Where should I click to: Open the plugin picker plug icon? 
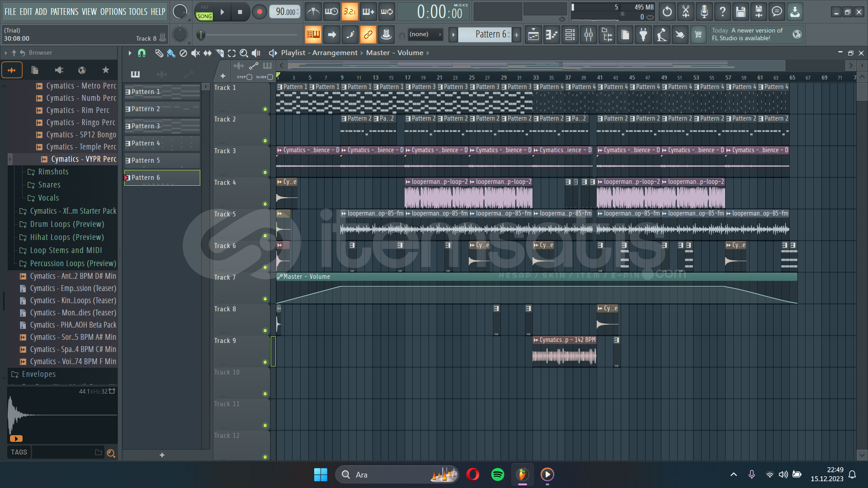coord(643,35)
